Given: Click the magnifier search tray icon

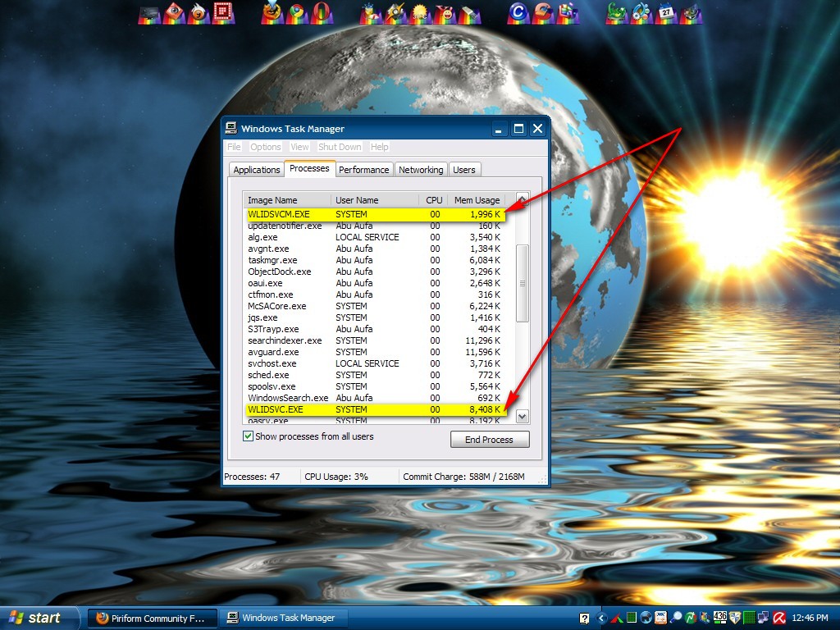Looking at the screenshot, I should (676, 618).
